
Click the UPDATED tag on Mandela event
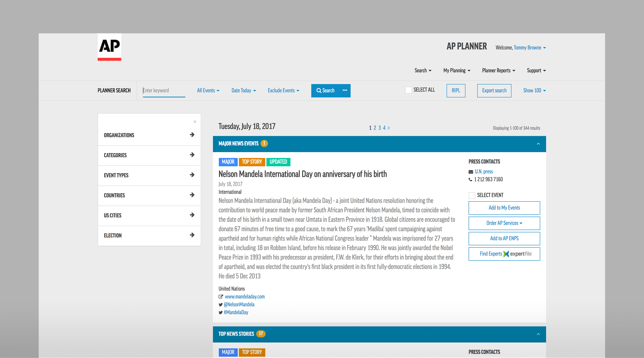tap(278, 162)
